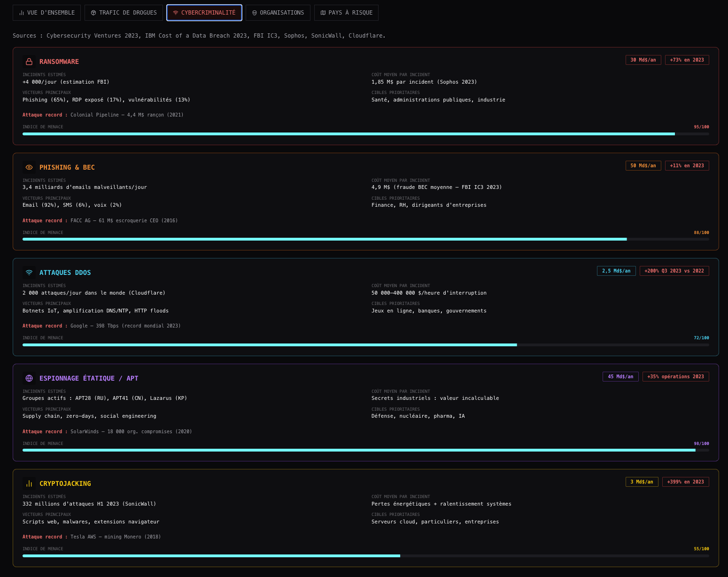
Task: Click 'Défense, nucléaire, pharma, IA' text
Action: [418, 416]
